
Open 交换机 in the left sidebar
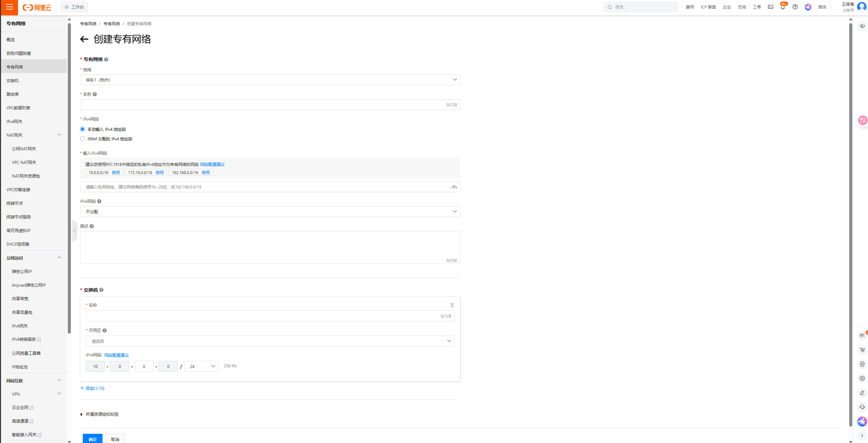(x=13, y=81)
